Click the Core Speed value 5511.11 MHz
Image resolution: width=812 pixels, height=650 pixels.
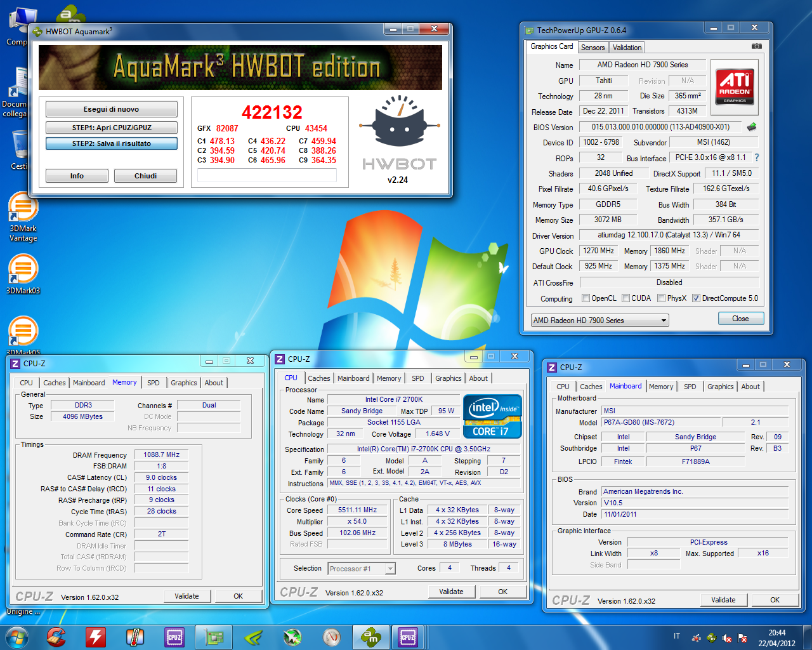357,510
